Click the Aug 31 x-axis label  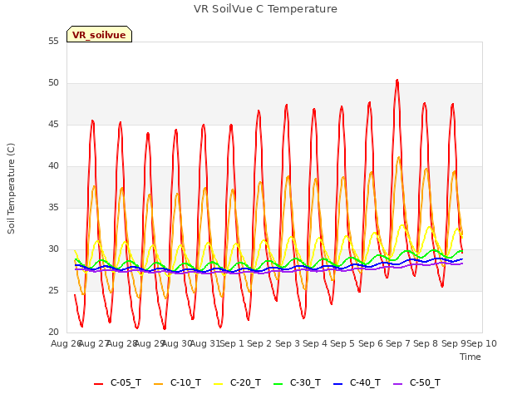(205, 343)
